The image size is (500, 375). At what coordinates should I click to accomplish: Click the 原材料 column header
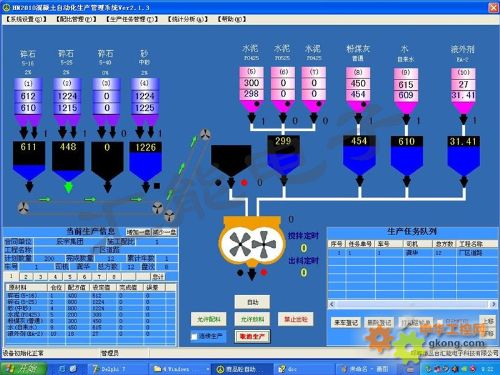(27, 287)
